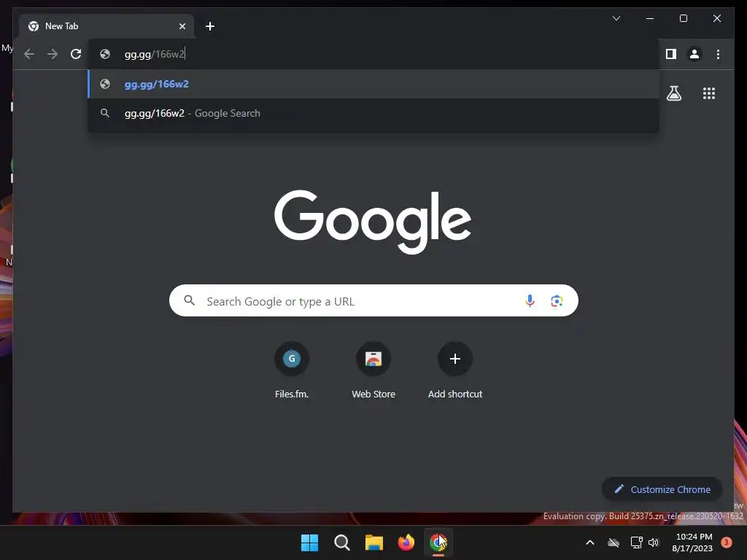
Task: Open the Search Labs flask icon
Action: (673, 93)
